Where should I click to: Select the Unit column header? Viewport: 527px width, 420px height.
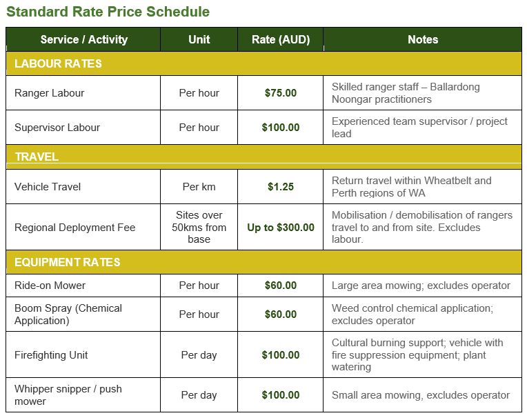pyautogui.click(x=199, y=39)
